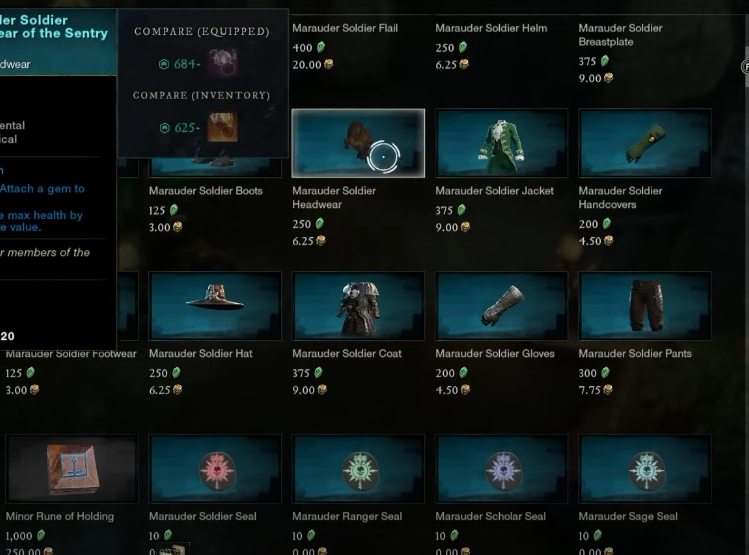The image size is (749, 555).
Task: Click the inventory comparison item icon (625)
Action: [223, 127]
